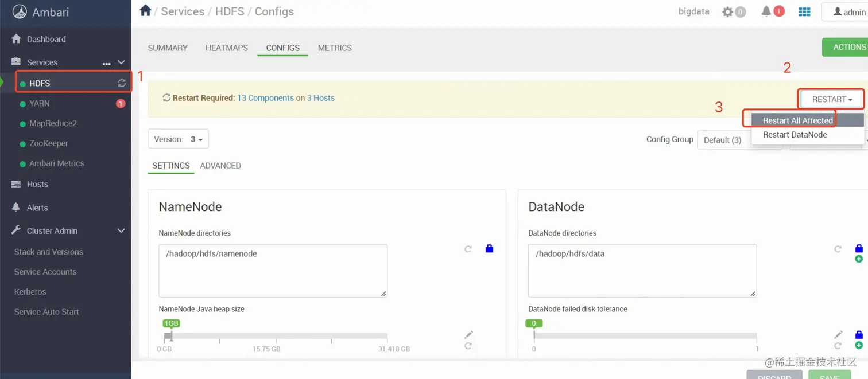Image resolution: width=868 pixels, height=379 pixels.
Task: Undo DataNode directories with refresh icon
Action: coord(838,249)
